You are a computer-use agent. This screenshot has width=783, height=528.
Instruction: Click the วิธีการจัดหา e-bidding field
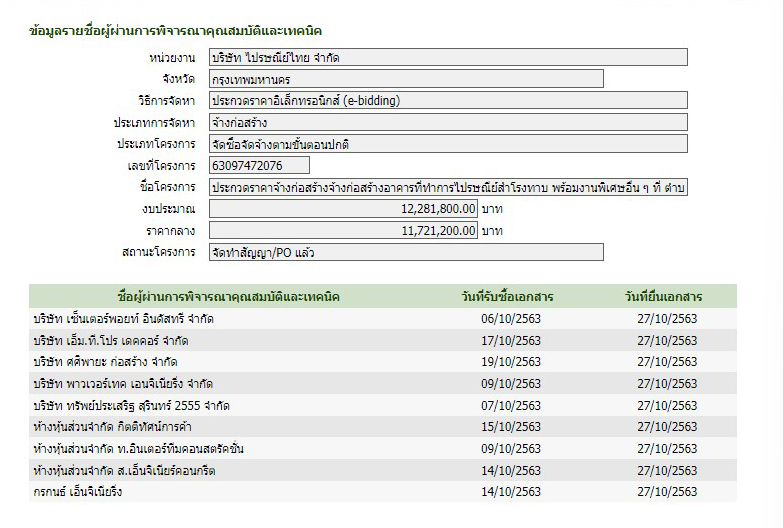click(447, 100)
